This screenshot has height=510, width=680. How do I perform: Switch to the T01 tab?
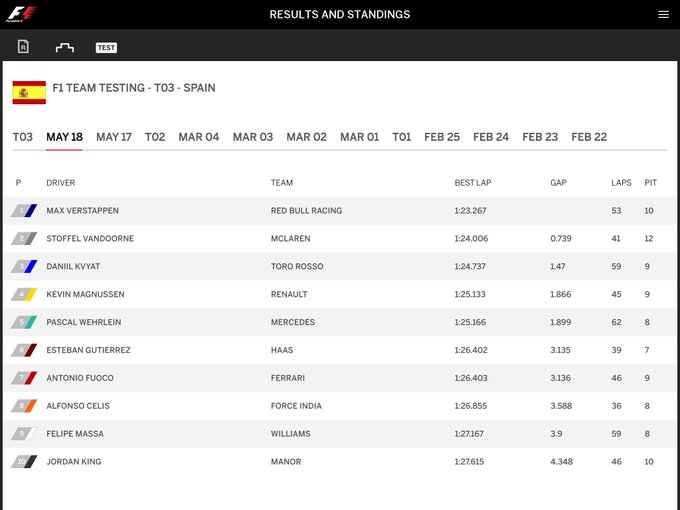[x=402, y=137]
